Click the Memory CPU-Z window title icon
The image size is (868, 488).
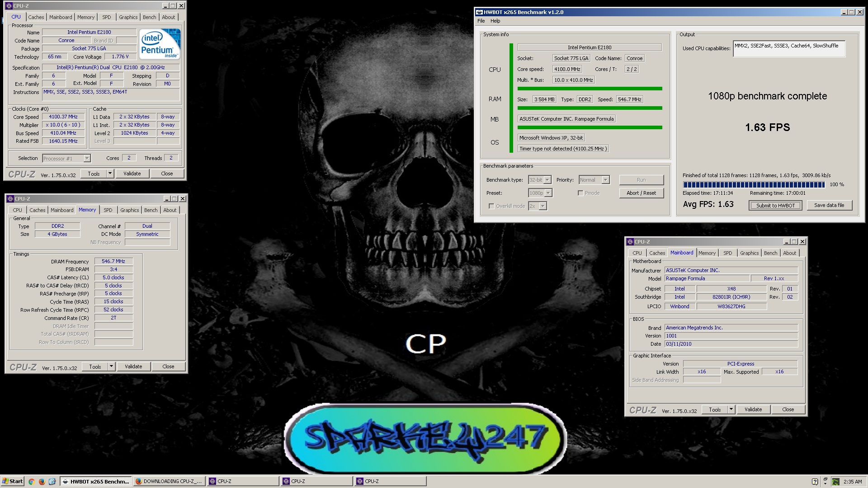[10, 199]
